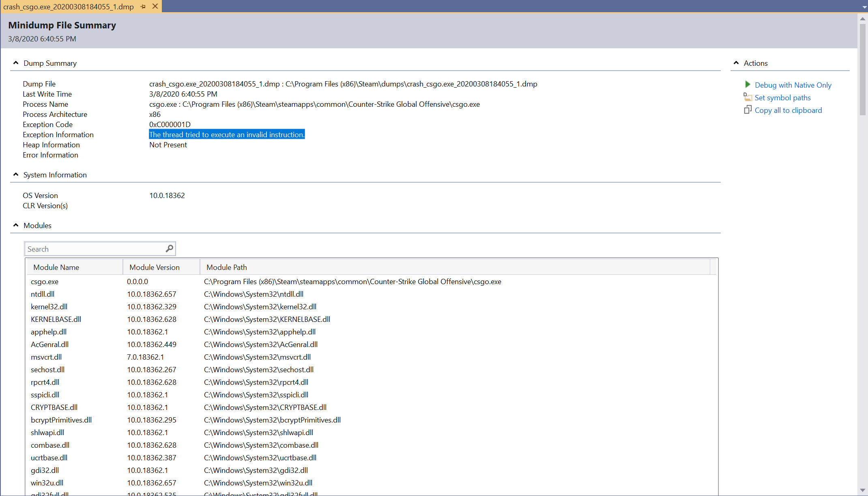This screenshot has width=868, height=496.
Task: Click the Minidump File Summary heading
Action: 62,25
